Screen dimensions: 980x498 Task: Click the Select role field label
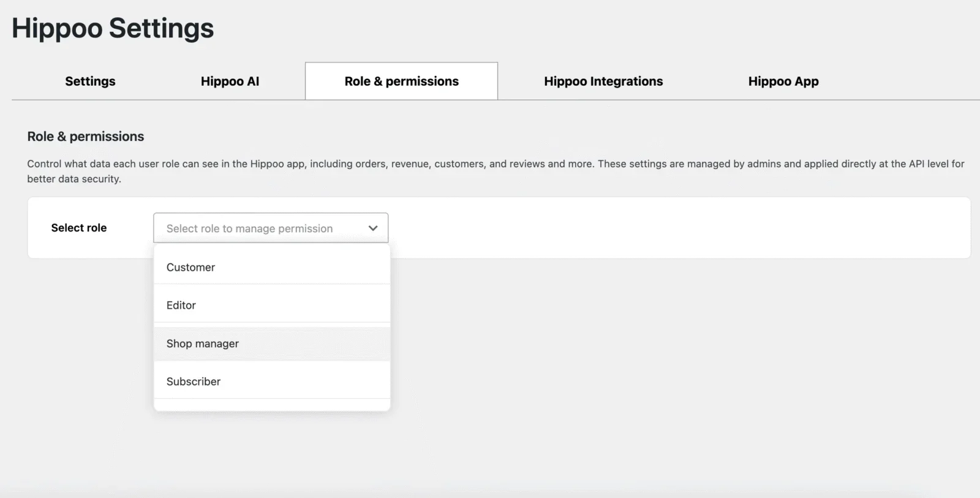pos(79,228)
